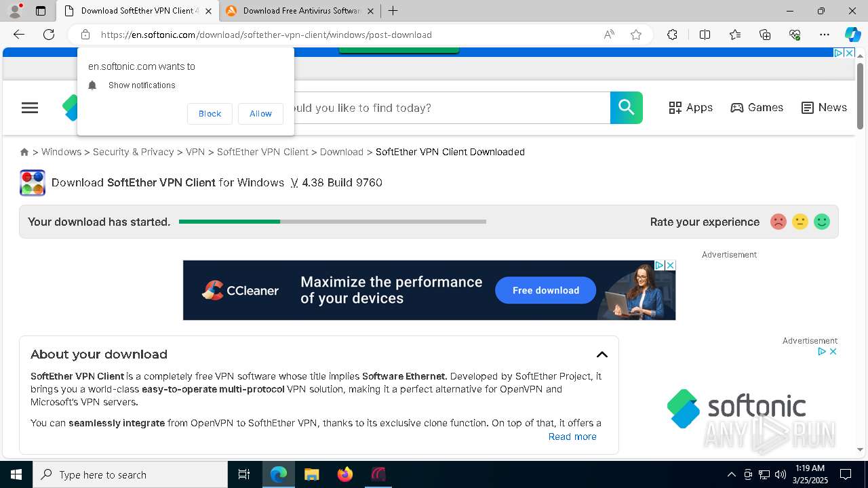
Task: Open the Extensions puzzle icon
Action: pos(672,35)
